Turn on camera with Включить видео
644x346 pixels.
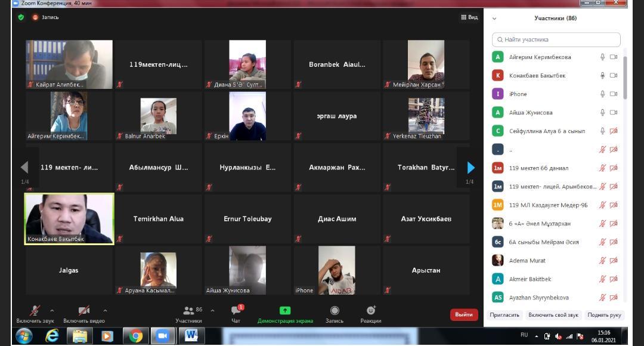click(84, 311)
